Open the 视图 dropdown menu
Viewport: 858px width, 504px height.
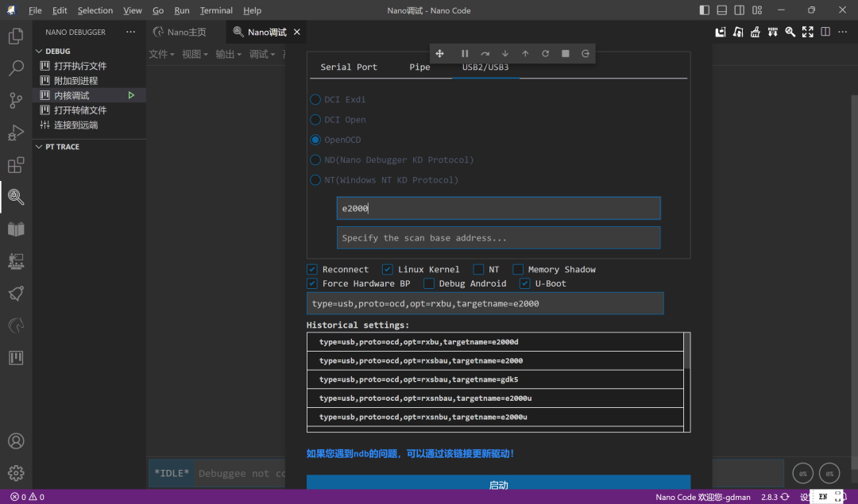pos(195,54)
